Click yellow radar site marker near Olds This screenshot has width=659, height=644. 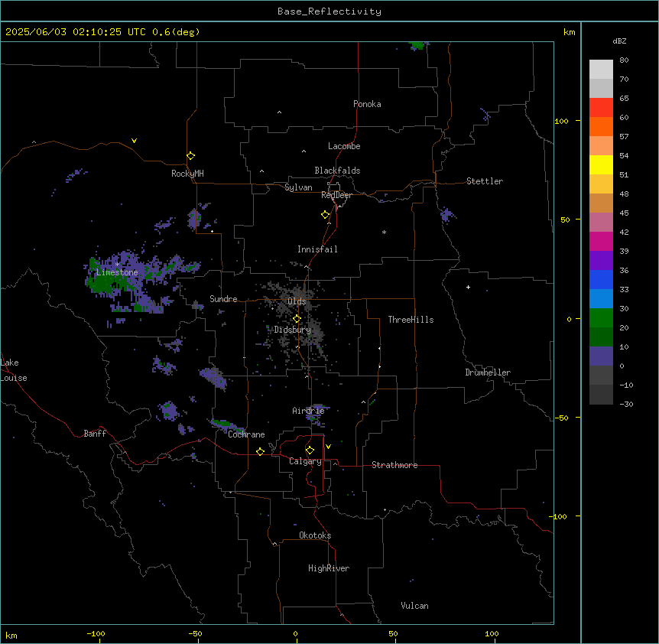coord(297,319)
